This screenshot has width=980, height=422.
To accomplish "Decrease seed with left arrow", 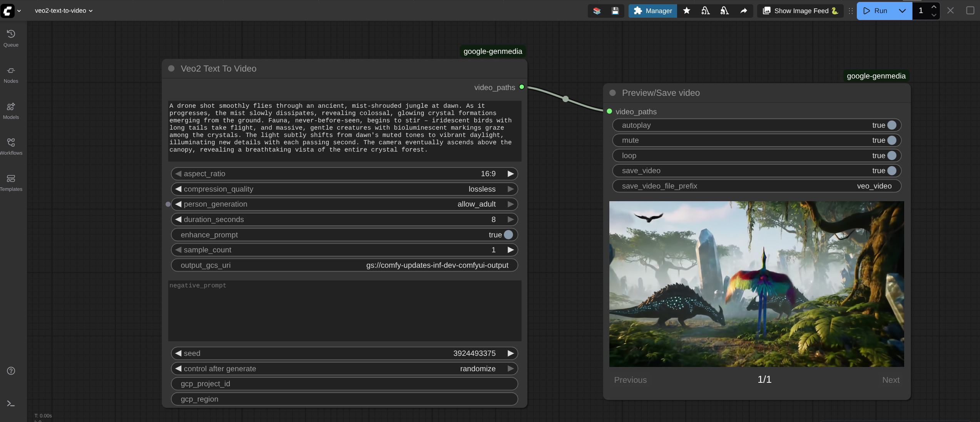I will pyautogui.click(x=178, y=354).
